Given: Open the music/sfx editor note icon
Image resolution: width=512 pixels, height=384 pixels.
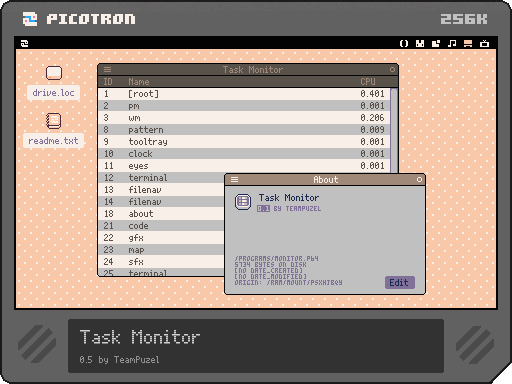Looking at the screenshot, I should (x=452, y=43).
